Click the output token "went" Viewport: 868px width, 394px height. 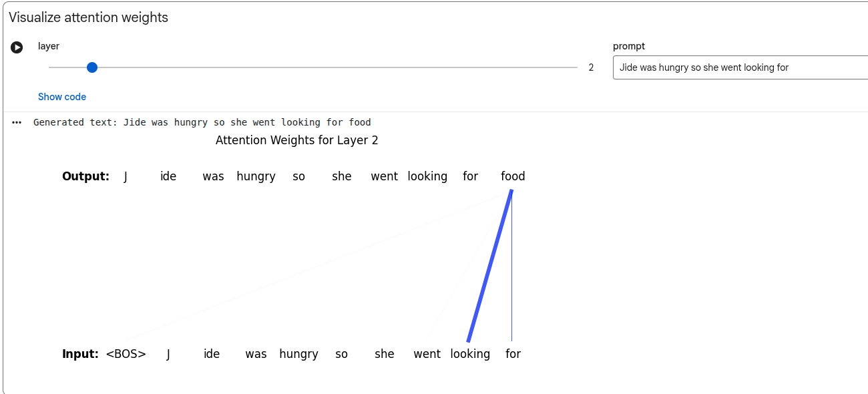[385, 176]
